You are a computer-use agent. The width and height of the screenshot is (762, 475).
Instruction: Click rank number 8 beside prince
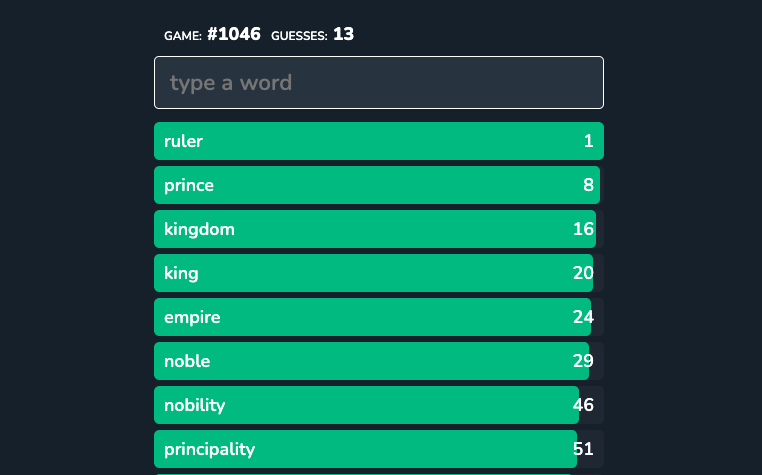pyautogui.click(x=589, y=185)
